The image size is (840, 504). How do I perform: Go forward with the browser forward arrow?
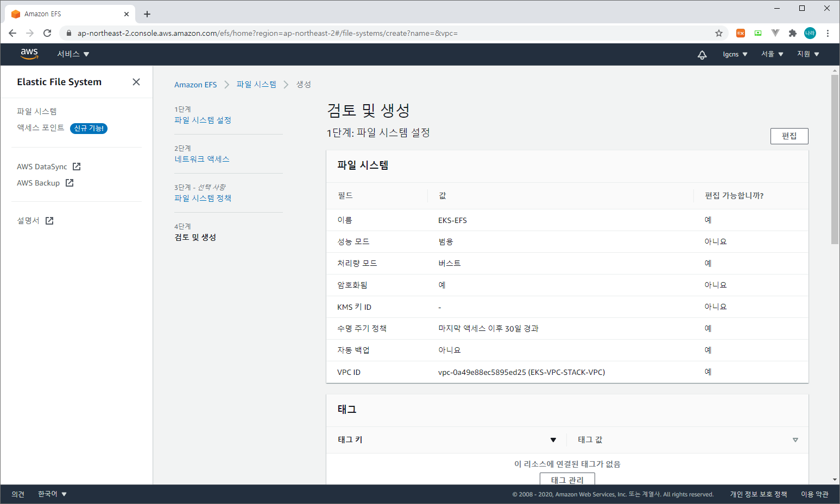[x=30, y=33]
